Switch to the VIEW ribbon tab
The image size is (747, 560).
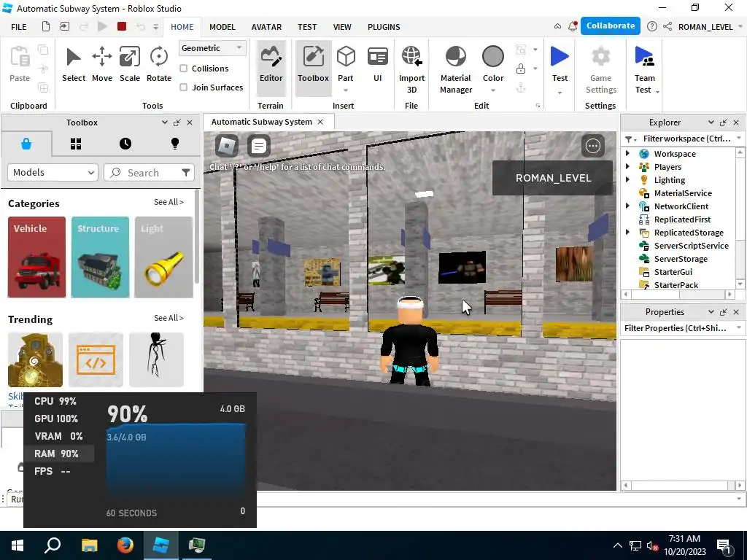[x=342, y=27]
